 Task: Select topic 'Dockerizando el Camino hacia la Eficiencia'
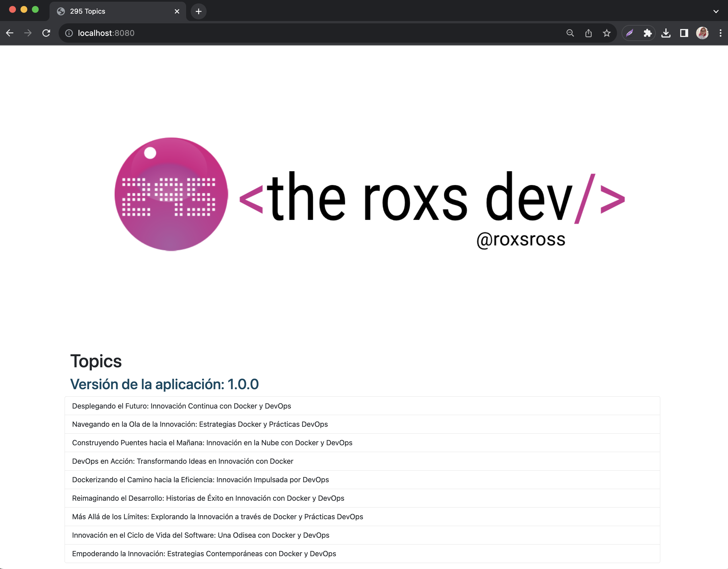tap(362, 480)
